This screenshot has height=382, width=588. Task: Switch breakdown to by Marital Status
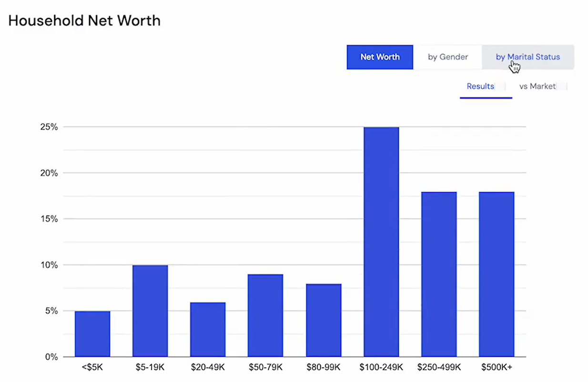click(527, 57)
